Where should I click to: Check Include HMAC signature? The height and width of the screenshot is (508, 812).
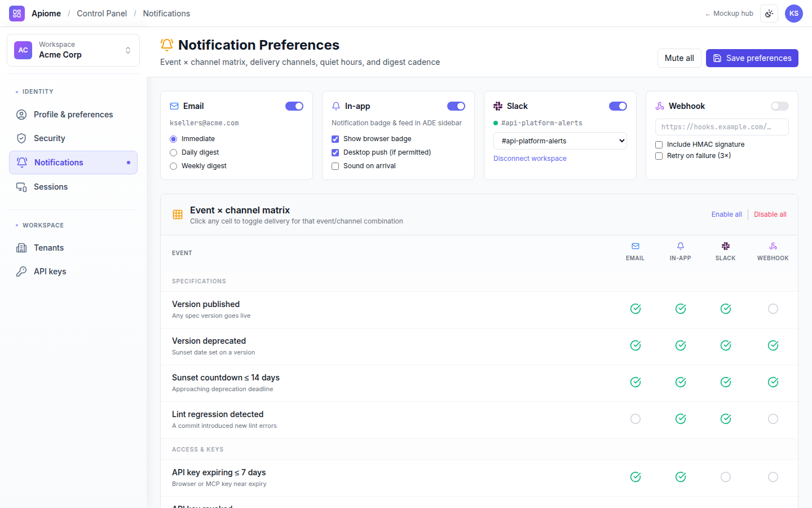point(659,144)
